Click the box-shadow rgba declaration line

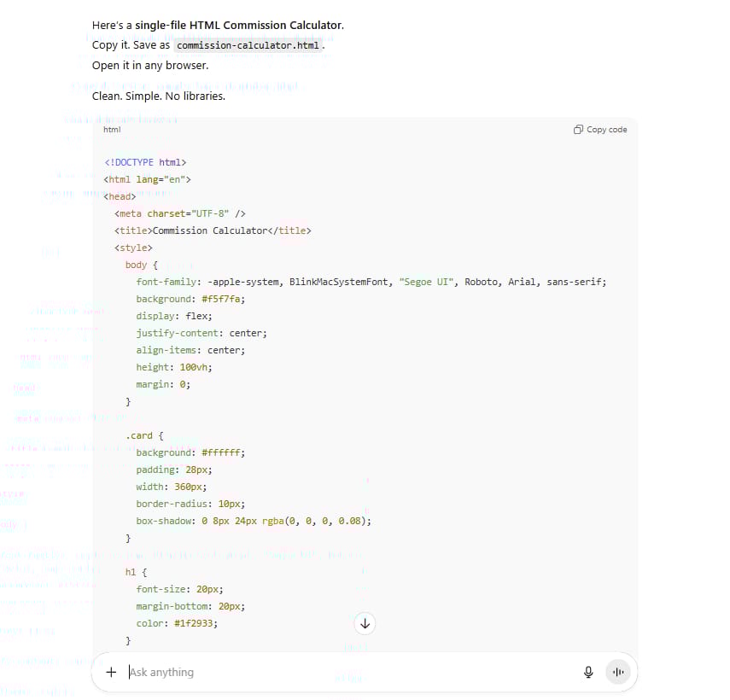click(x=254, y=521)
